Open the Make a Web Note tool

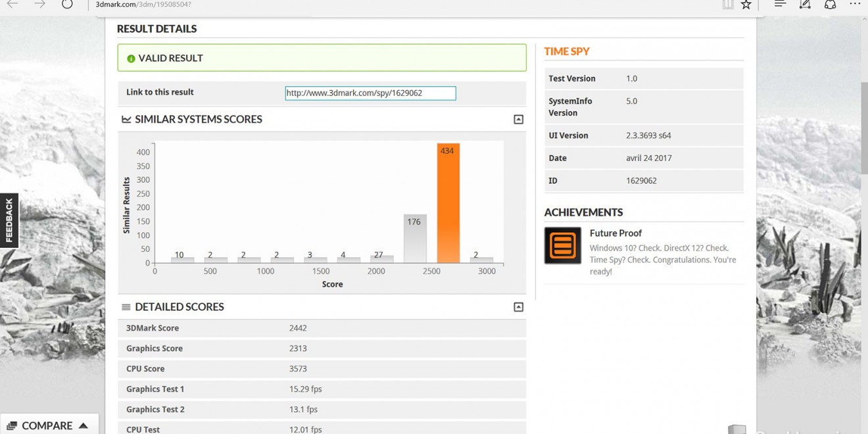point(805,5)
